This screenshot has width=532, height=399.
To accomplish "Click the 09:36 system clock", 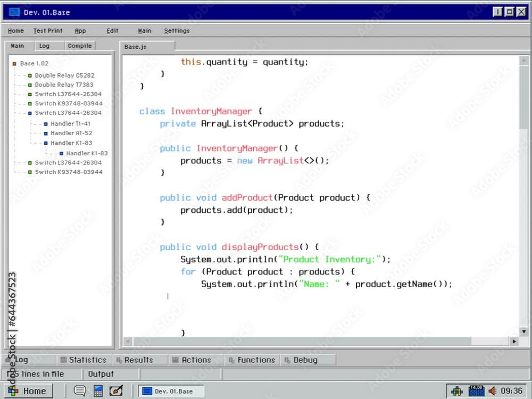I will tap(511, 391).
